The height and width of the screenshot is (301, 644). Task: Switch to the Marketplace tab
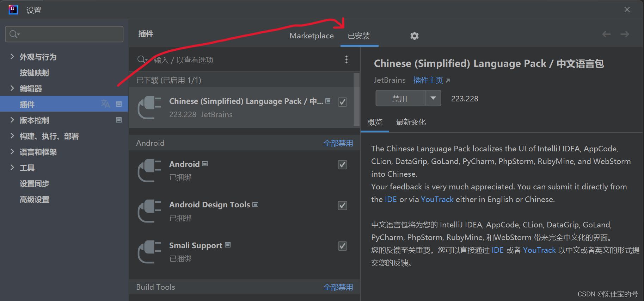tap(312, 36)
